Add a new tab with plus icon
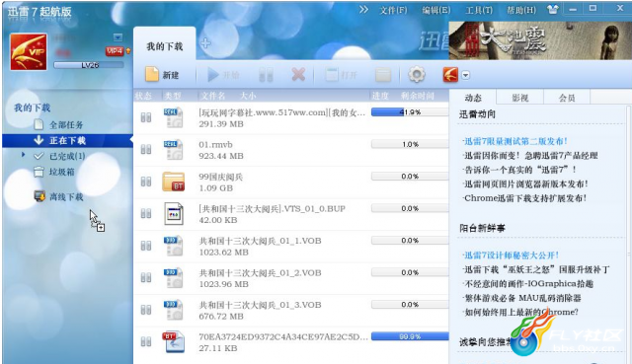632x364 pixels. click(x=205, y=43)
